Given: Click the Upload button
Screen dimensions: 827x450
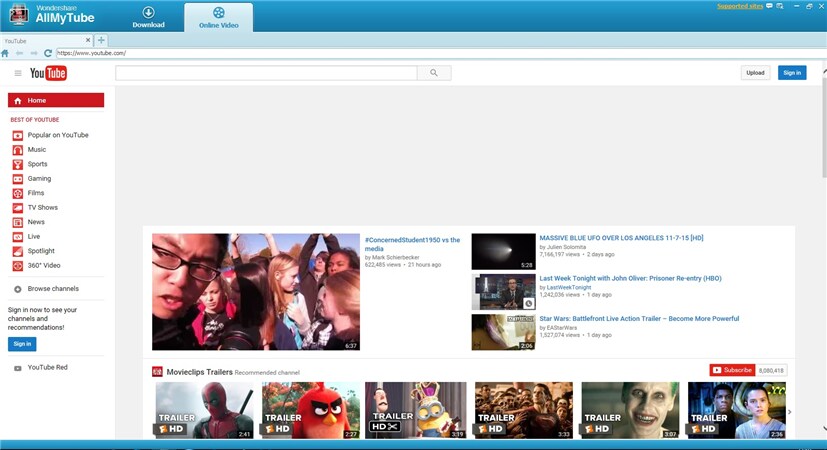Looking at the screenshot, I should click(x=755, y=73).
